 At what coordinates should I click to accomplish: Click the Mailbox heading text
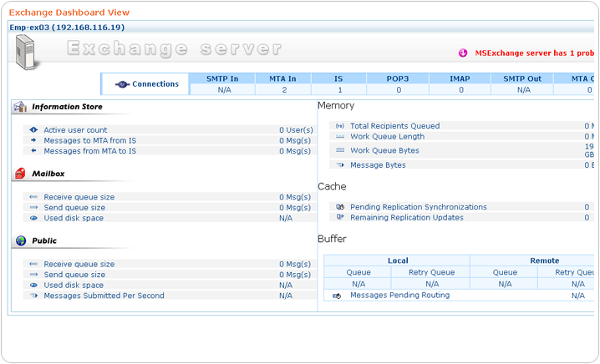(x=48, y=174)
